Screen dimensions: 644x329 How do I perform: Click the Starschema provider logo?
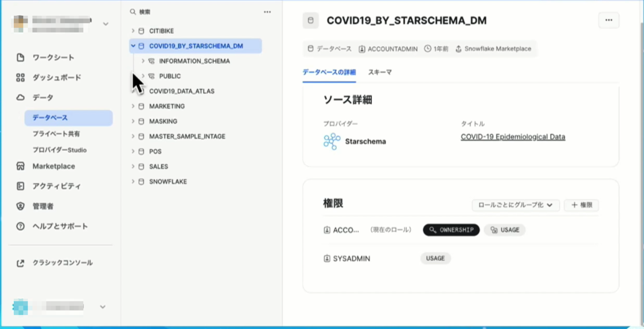pos(332,141)
